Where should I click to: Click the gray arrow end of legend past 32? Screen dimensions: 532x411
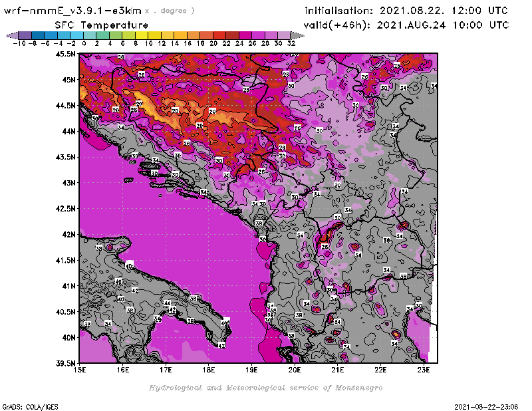pos(297,35)
